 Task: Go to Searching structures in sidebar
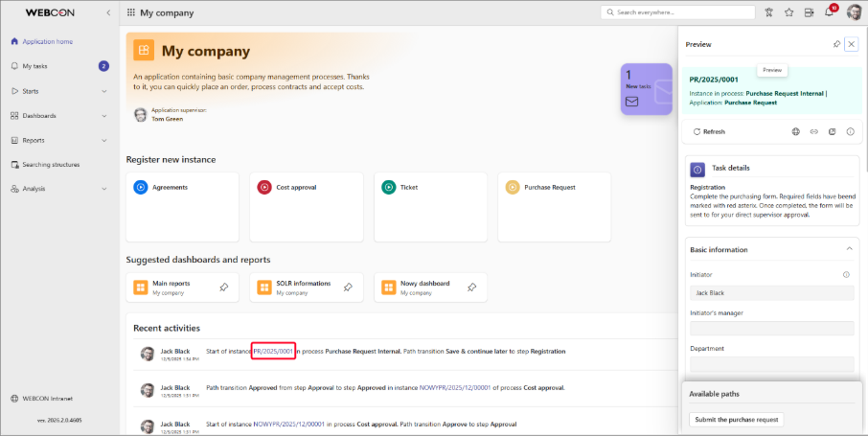[51, 165]
